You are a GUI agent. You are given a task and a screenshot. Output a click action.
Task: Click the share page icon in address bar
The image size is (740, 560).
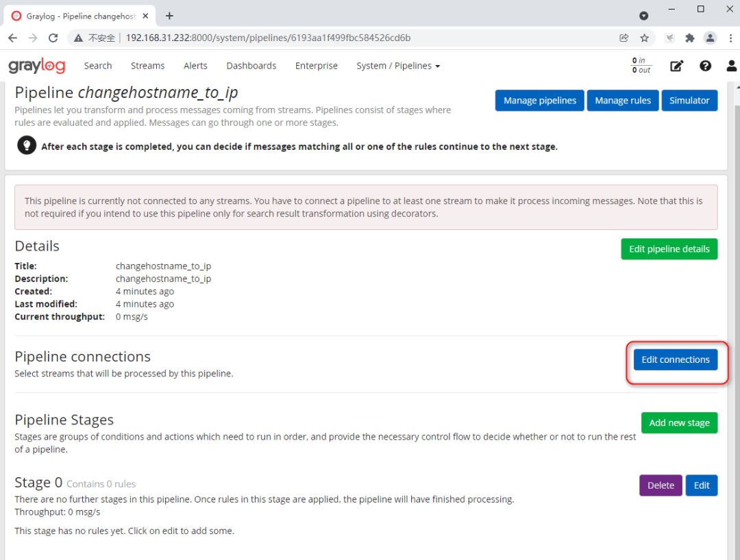(624, 38)
